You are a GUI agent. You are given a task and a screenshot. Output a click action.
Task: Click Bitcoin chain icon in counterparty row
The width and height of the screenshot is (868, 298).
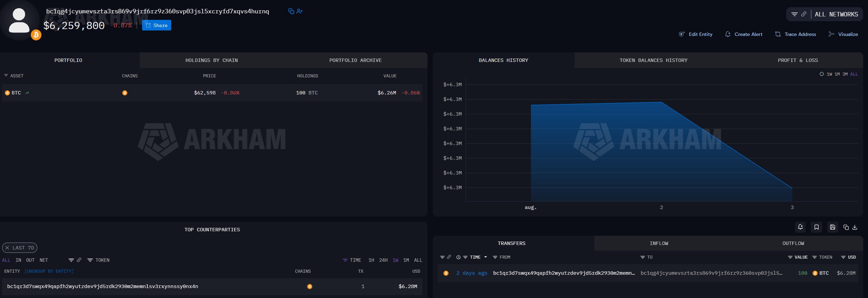coord(310,286)
